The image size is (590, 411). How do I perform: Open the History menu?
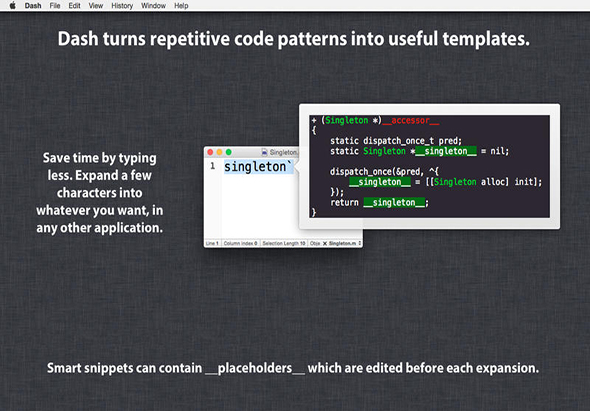(122, 6)
